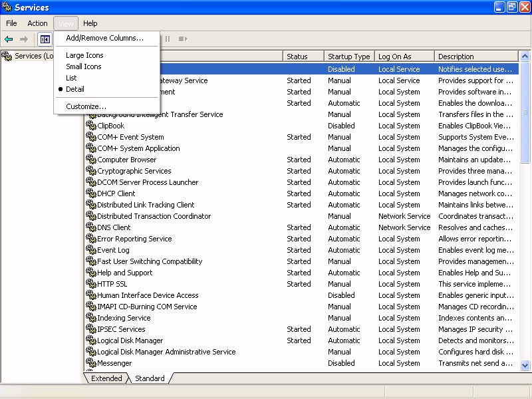The width and height of the screenshot is (532, 399).
Task: Click the Pause Service toolbar icon
Action: pos(168,39)
